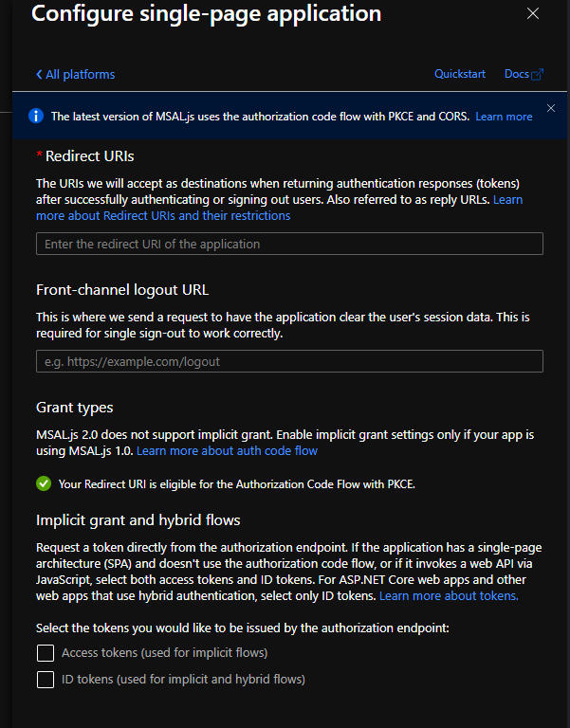The width and height of the screenshot is (570, 728).
Task: Click the Access tokens label text
Action: (x=164, y=653)
